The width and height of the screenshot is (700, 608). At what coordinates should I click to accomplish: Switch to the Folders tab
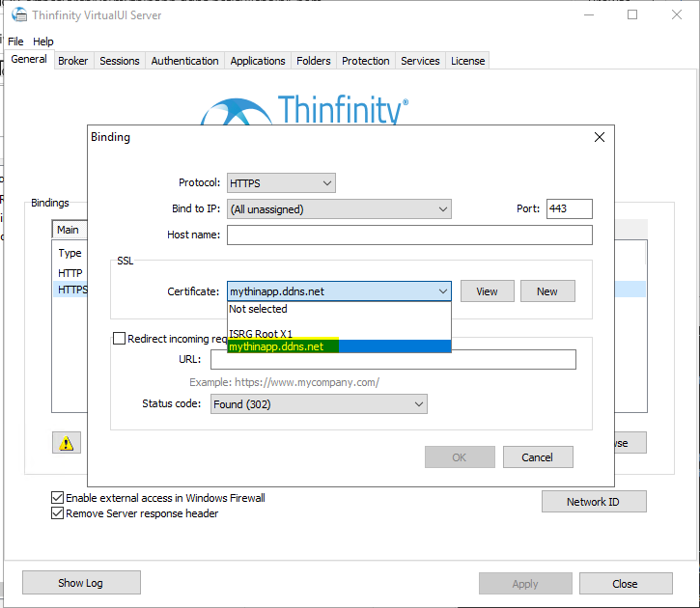(314, 61)
